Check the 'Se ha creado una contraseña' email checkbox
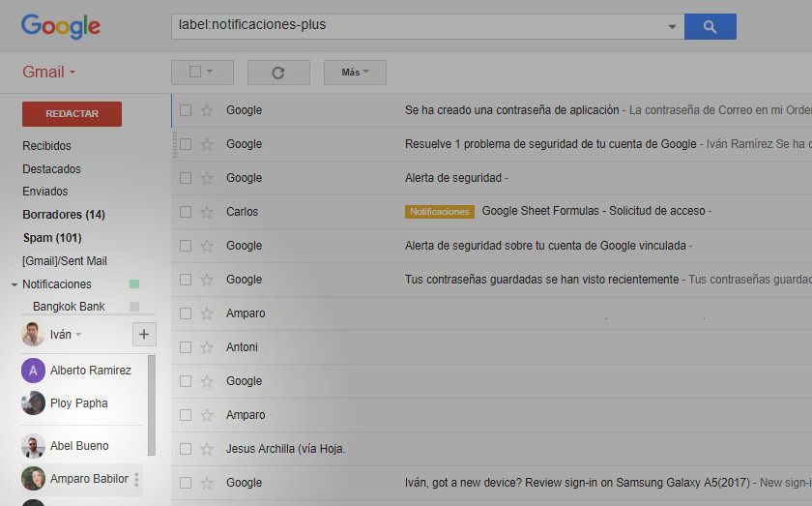 pos(186,110)
